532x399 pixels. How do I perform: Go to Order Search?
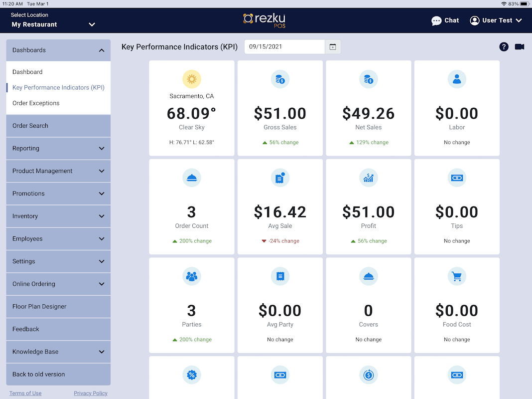(x=58, y=126)
